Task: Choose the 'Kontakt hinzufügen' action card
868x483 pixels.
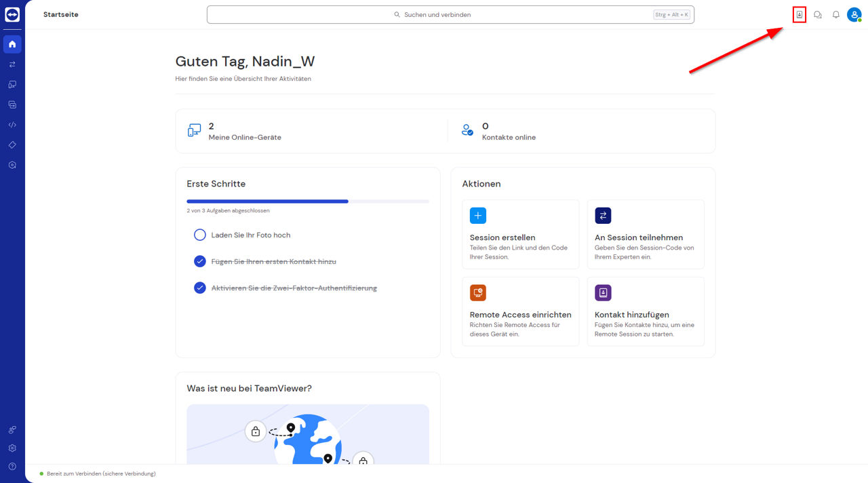Action: click(x=646, y=311)
